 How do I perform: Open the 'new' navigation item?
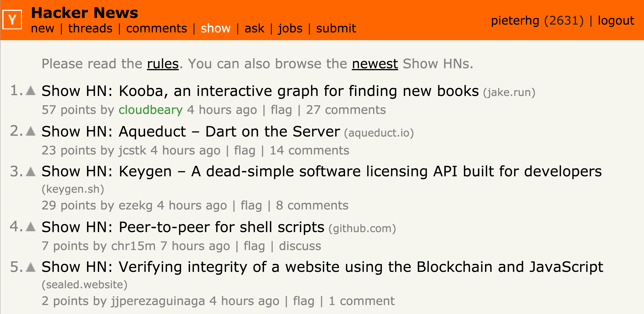coord(43,28)
